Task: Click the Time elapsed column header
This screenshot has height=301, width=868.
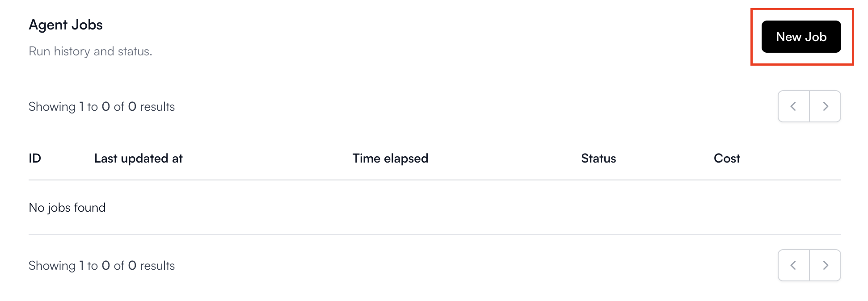Action: [390, 158]
